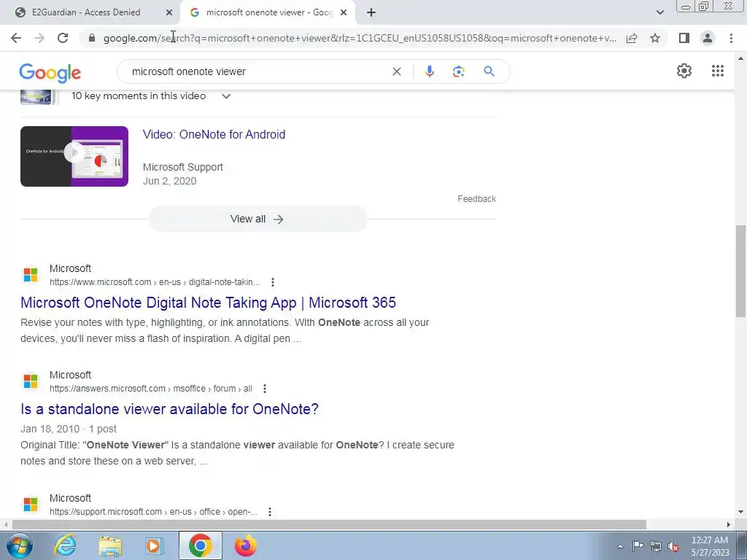The width and height of the screenshot is (747, 560).
Task: Click the Chrome taskbar button
Action: 201,545
